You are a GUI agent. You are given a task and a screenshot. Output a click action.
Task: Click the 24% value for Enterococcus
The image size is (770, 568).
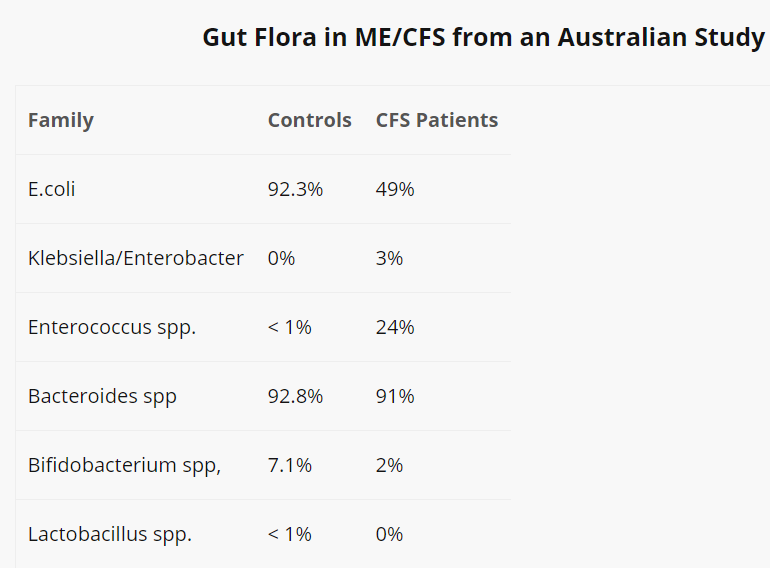[395, 327]
